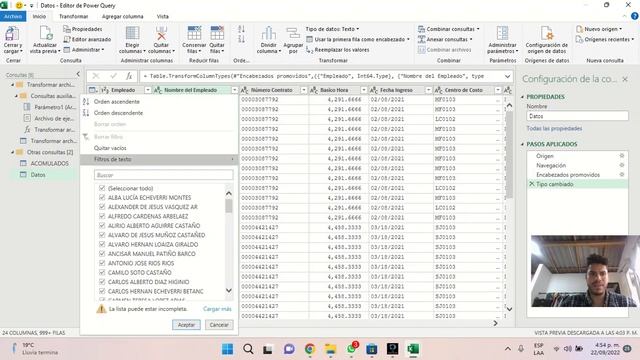The width and height of the screenshot is (640, 360).
Task: Open Chrome from the taskbar
Action: point(310,349)
